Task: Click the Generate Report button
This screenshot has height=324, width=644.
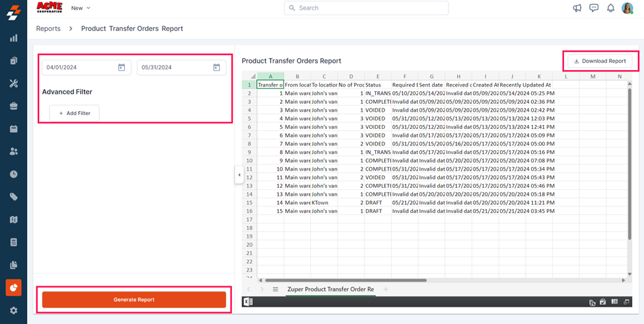Action: click(134, 300)
